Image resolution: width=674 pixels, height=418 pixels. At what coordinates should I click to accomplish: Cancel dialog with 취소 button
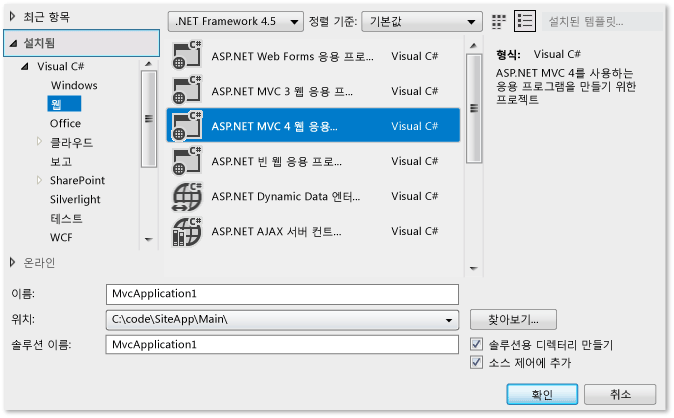point(620,394)
